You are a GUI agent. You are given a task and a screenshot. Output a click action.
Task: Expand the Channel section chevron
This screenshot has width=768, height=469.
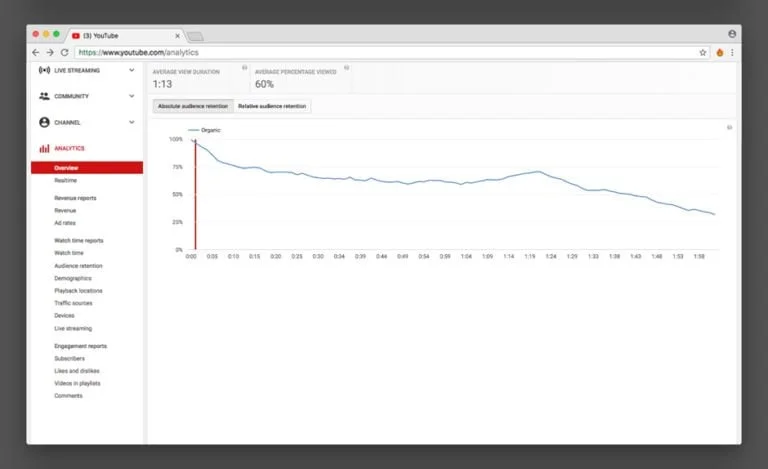coord(132,122)
